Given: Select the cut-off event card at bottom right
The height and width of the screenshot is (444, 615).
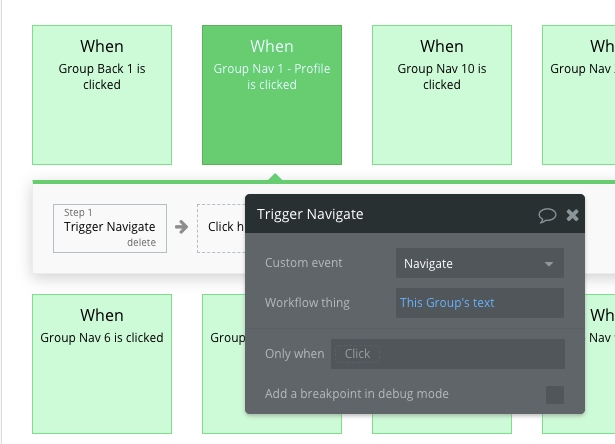Looking at the screenshot, I should [x=600, y=364].
